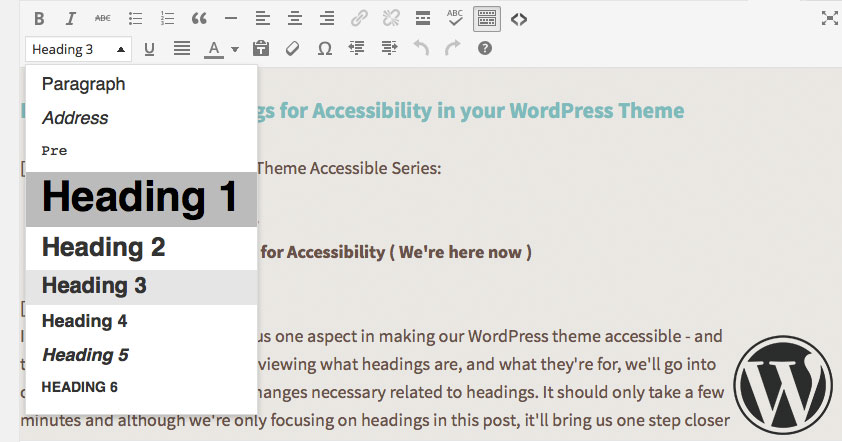Select Heading 1 from the list
Screen dimensions: 842x442
tap(141, 199)
